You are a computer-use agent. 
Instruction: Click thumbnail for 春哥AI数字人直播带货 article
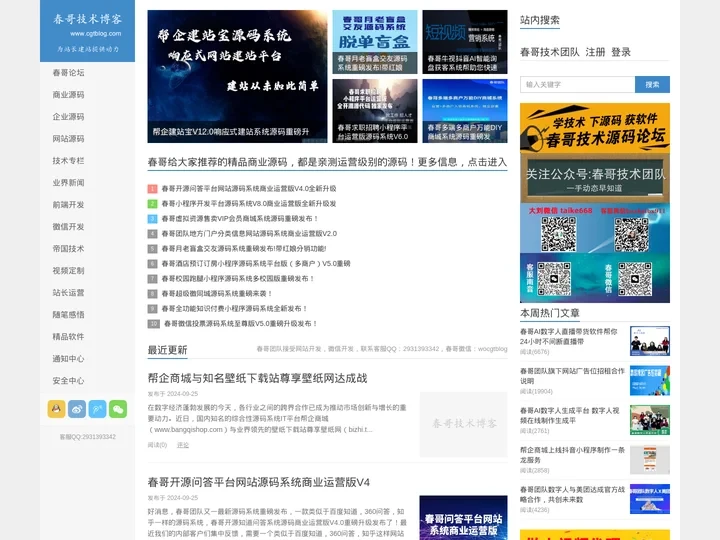tap(650, 341)
